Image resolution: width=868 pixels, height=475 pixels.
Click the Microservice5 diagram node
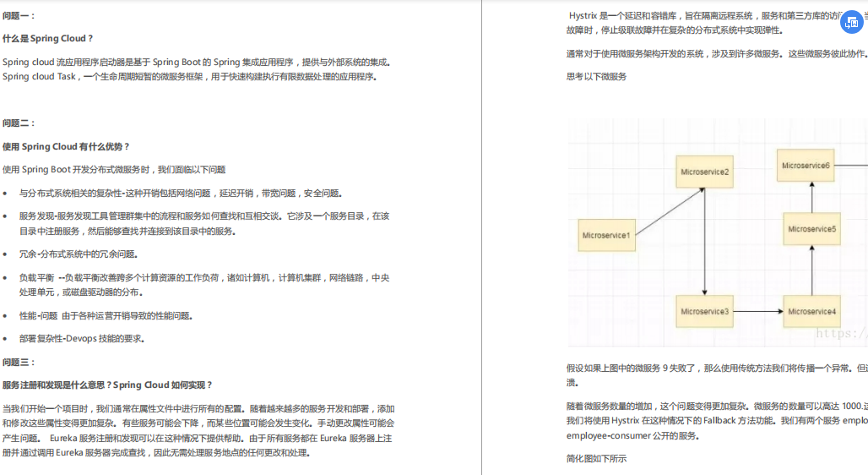pyautogui.click(x=812, y=229)
